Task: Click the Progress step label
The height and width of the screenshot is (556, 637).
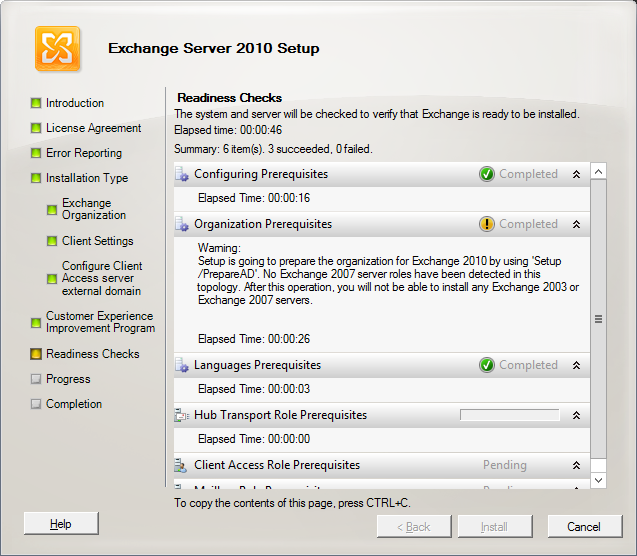Action: pyautogui.click(x=68, y=379)
